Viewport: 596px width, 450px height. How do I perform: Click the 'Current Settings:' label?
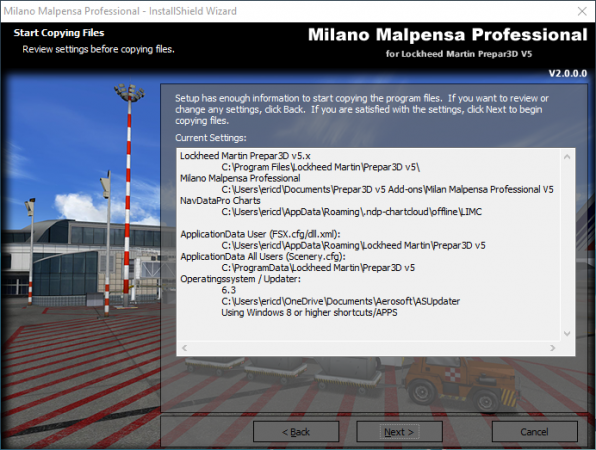(211, 138)
